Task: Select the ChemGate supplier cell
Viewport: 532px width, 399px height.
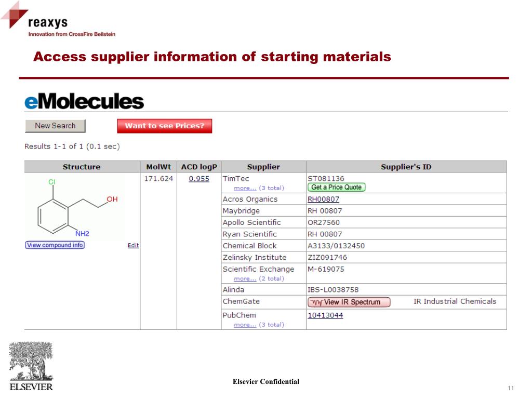Action: click(x=263, y=302)
